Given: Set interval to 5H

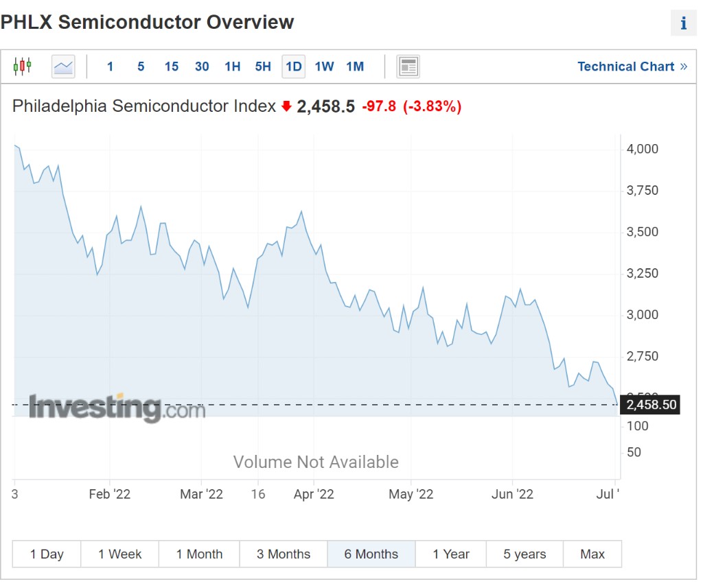Looking at the screenshot, I should pyautogui.click(x=263, y=67).
